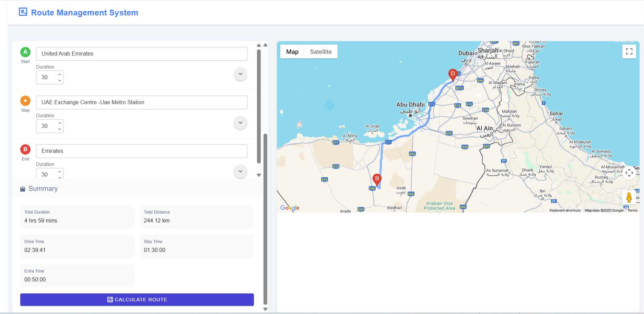
Task: Click the stops list scroll down arrow
Action: [x=259, y=175]
